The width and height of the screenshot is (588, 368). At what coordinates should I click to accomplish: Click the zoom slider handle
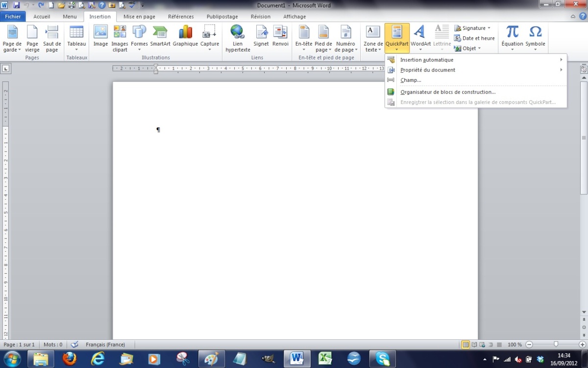556,344
